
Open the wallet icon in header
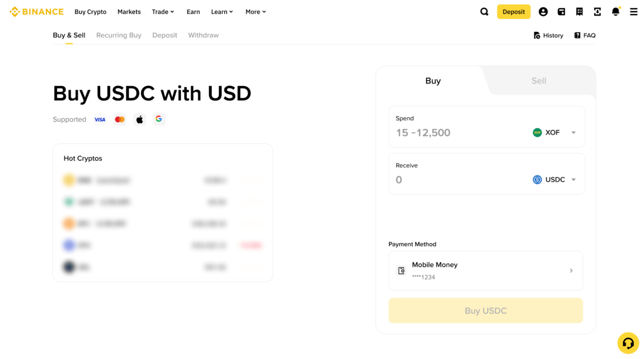click(561, 12)
